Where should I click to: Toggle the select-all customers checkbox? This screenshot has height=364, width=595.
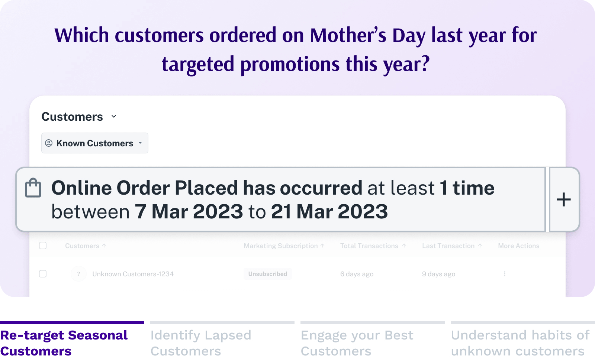[x=43, y=246]
